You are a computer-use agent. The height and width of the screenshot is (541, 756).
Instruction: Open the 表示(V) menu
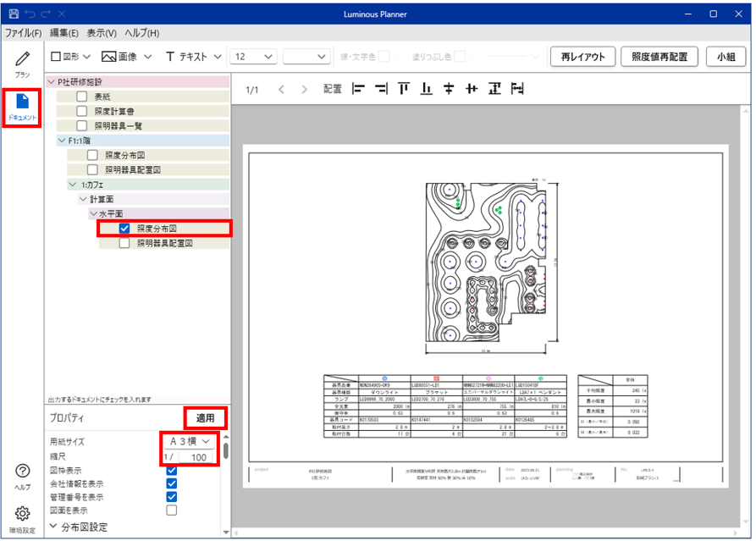102,33
